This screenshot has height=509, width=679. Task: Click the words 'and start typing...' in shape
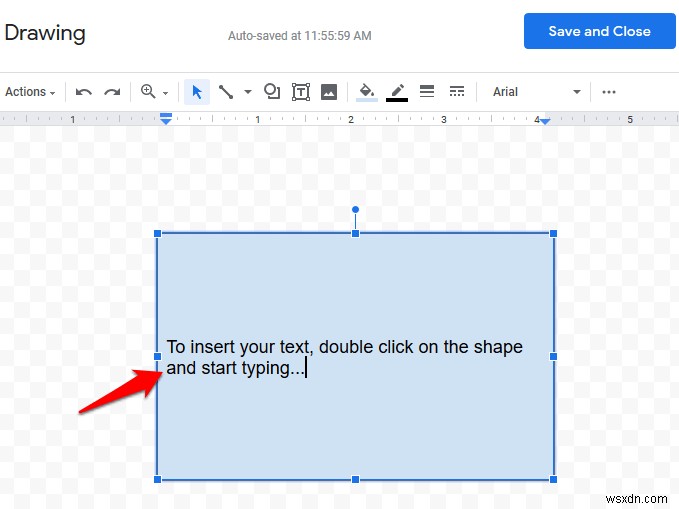point(236,368)
